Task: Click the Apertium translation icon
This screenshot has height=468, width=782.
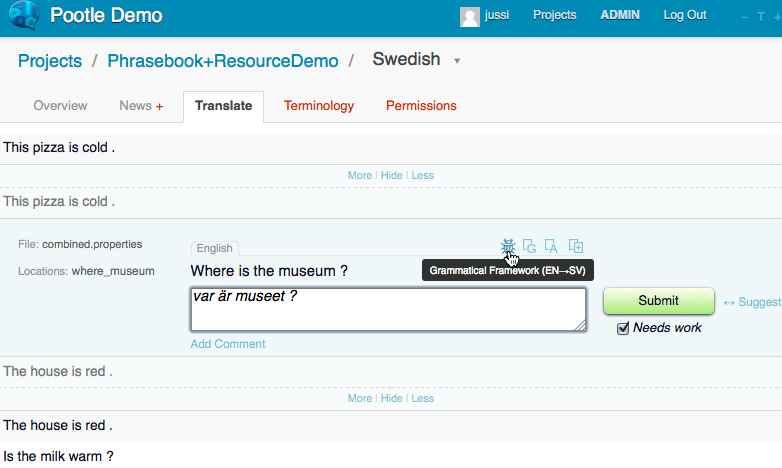Action: 551,246
